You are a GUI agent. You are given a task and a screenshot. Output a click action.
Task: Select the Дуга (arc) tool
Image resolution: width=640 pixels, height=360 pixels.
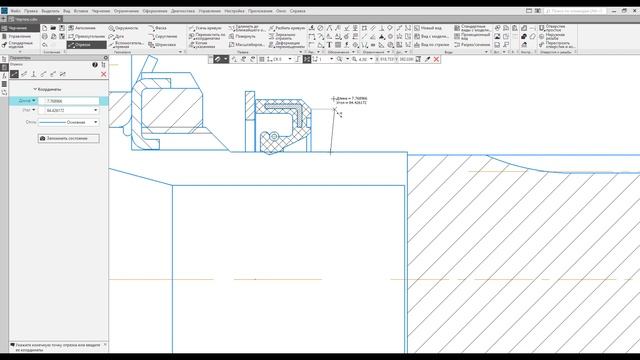coord(116,36)
